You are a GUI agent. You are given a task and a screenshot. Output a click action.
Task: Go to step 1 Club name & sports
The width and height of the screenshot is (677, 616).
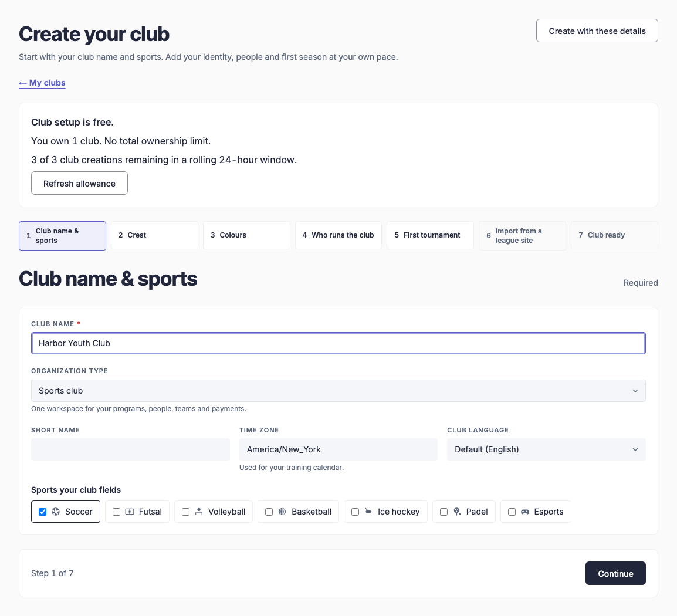63,236
